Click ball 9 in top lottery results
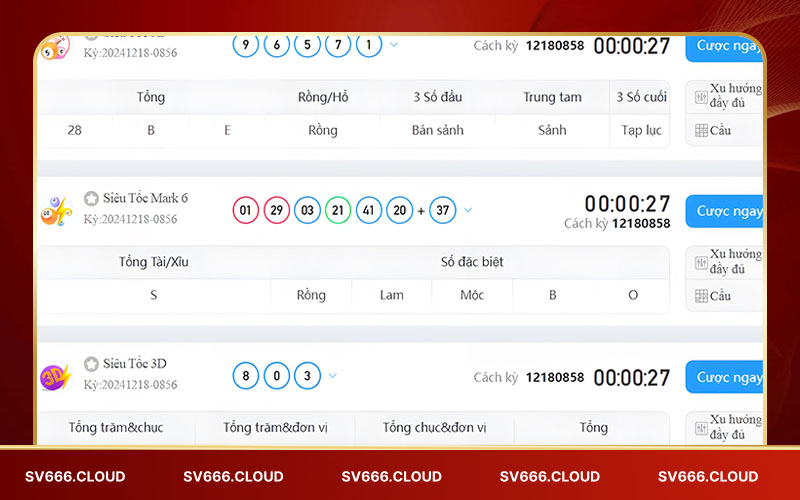Screen dimensions: 800x500 pos(246,45)
